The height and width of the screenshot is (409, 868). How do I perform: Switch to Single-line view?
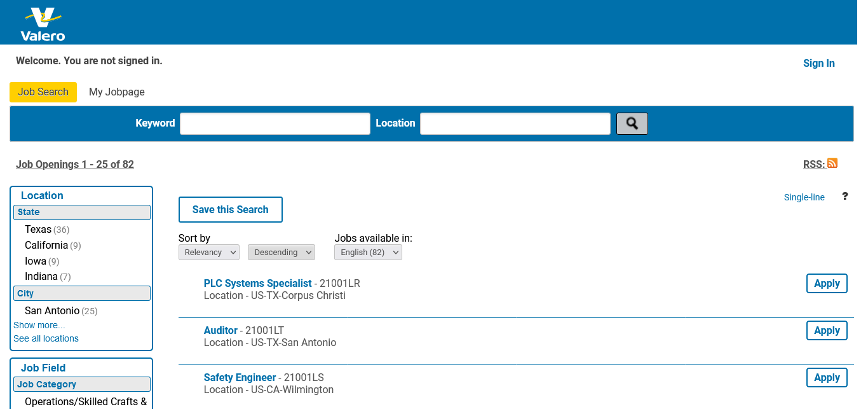tap(804, 197)
